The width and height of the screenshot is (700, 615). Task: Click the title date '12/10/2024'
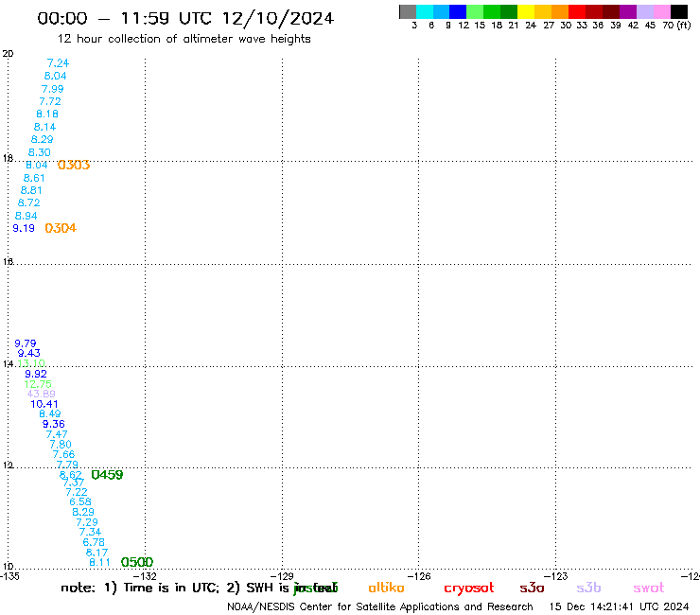[x=278, y=19]
